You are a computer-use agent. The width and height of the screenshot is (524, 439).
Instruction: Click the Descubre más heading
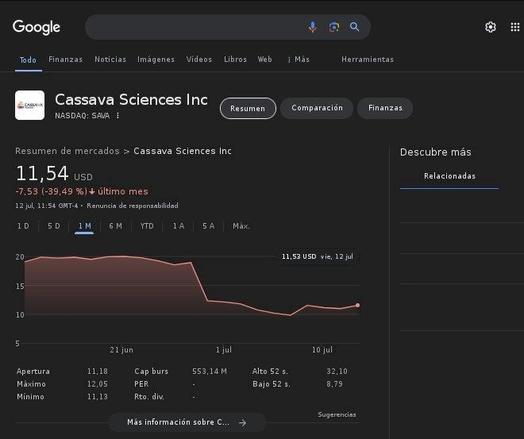(435, 152)
